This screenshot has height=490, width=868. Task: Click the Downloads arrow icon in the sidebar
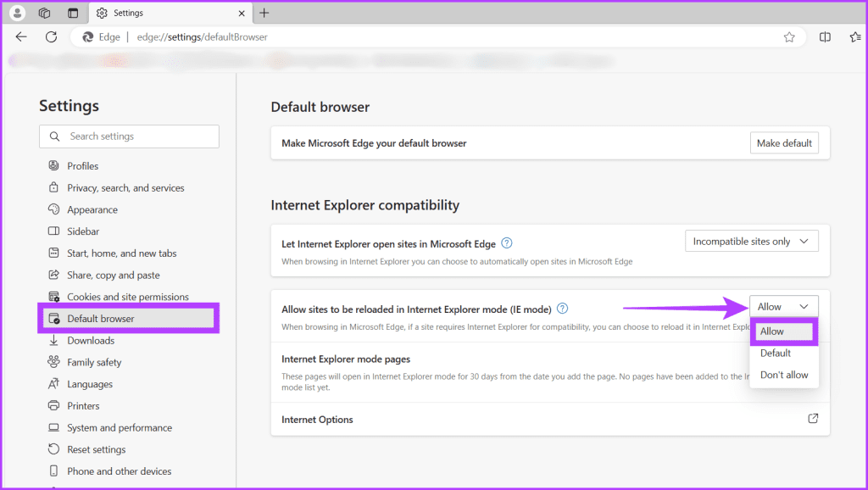coord(53,340)
